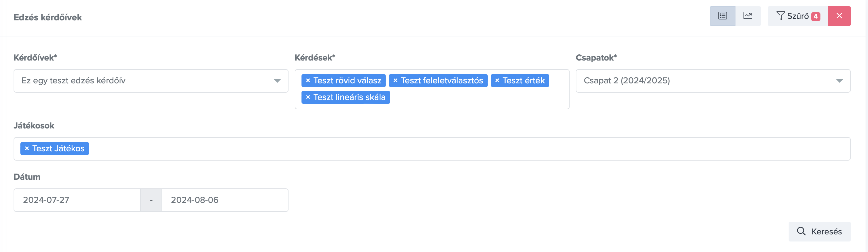The image size is (868, 252).
Task: Click the Csapatok dropdown arrow
Action: pyautogui.click(x=839, y=81)
